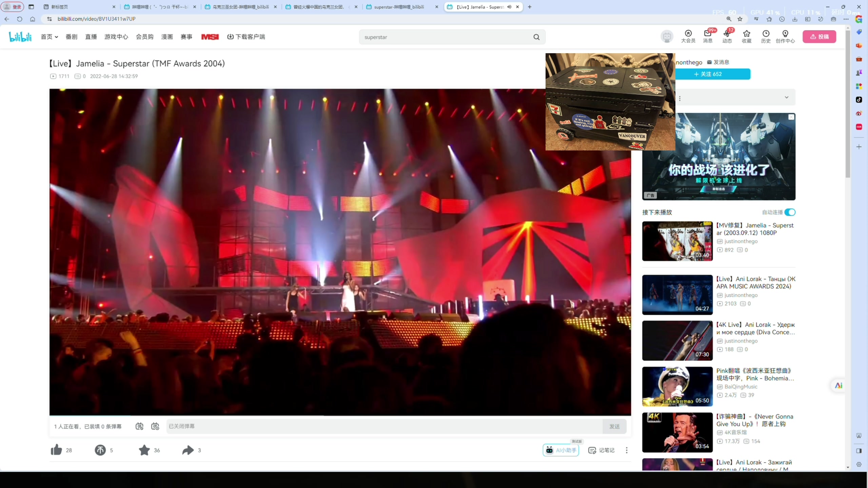Open the 直播 menu item
The image size is (868, 488).
[x=91, y=37]
